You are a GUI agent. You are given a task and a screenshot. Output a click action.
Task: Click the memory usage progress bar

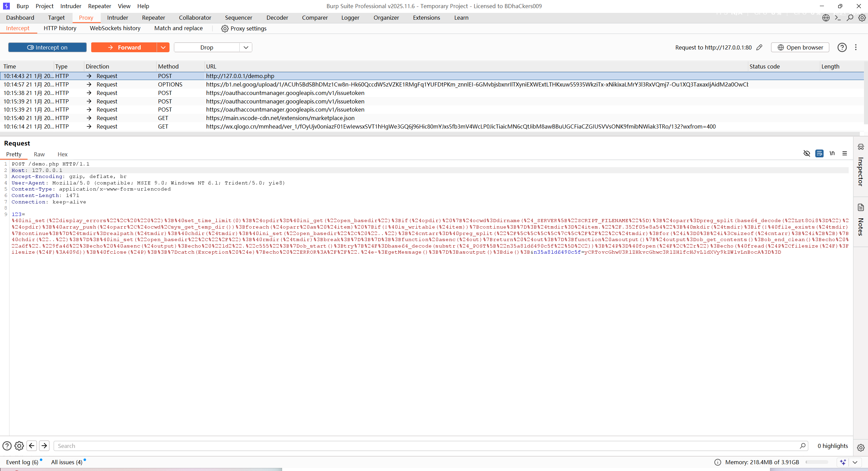click(x=817, y=462)
